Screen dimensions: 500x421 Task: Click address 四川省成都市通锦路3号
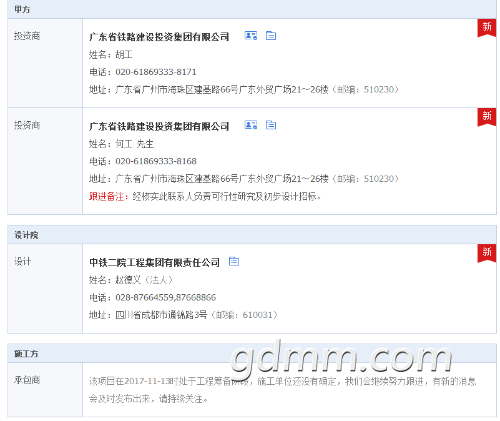pyautogui.click(x=161, y=315)
